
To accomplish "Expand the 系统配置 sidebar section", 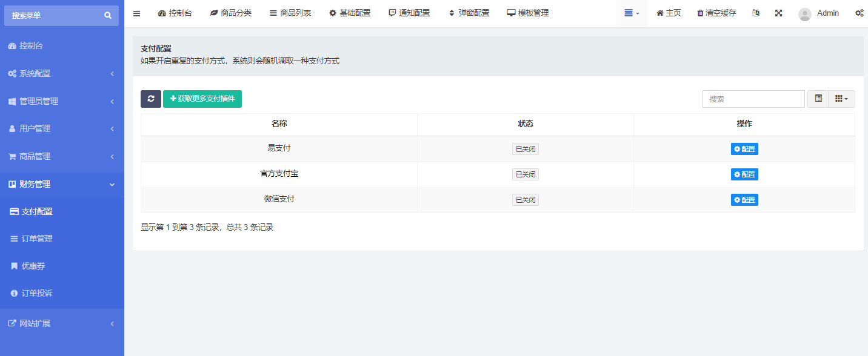I will (61, 73).
